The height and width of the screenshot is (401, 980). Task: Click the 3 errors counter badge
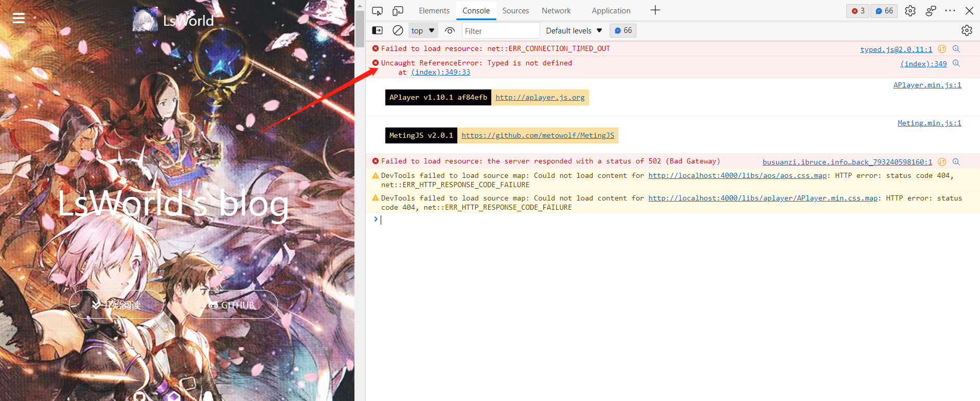[x=858, y=11]
